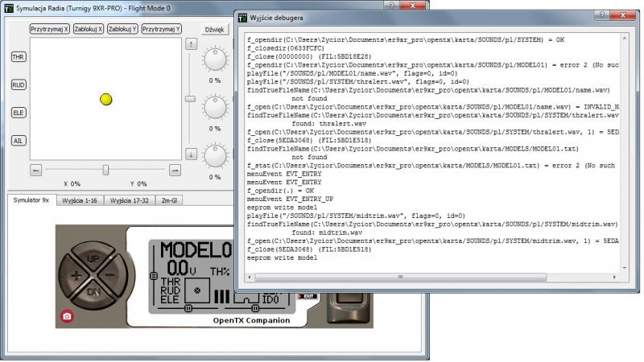Click the yellow stick position dot
The image size is (644, 362).
click(105, 99)
